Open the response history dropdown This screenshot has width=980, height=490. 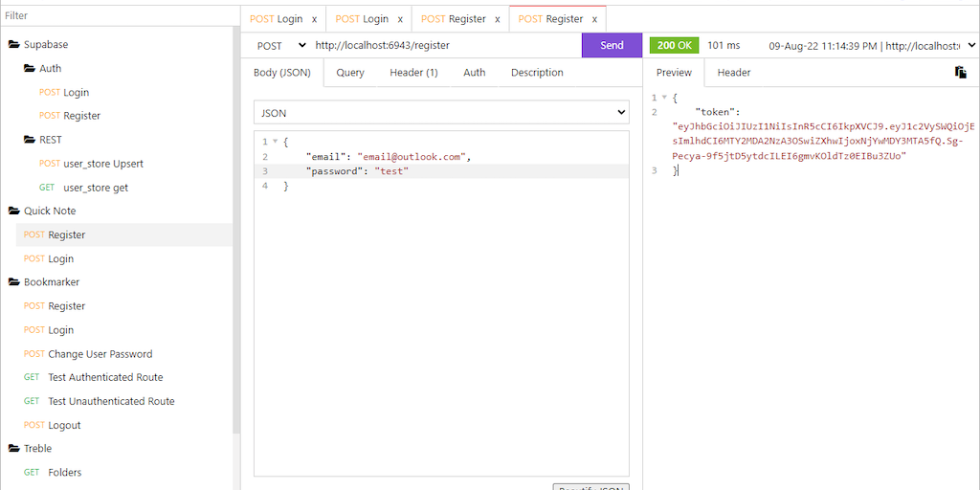tap(971, 45)
